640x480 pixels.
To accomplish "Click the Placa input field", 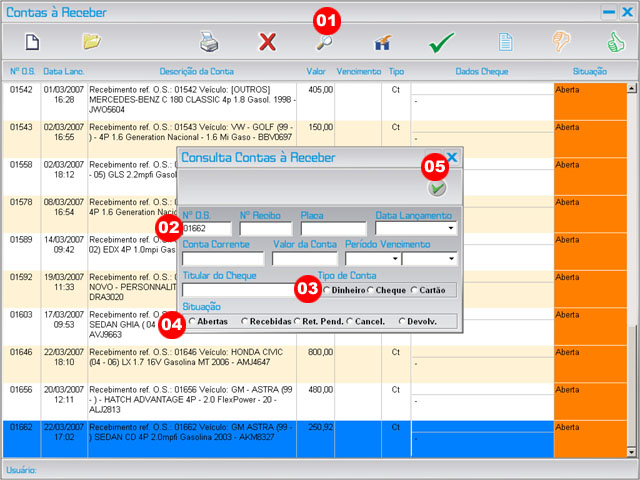I will [333, 229].
